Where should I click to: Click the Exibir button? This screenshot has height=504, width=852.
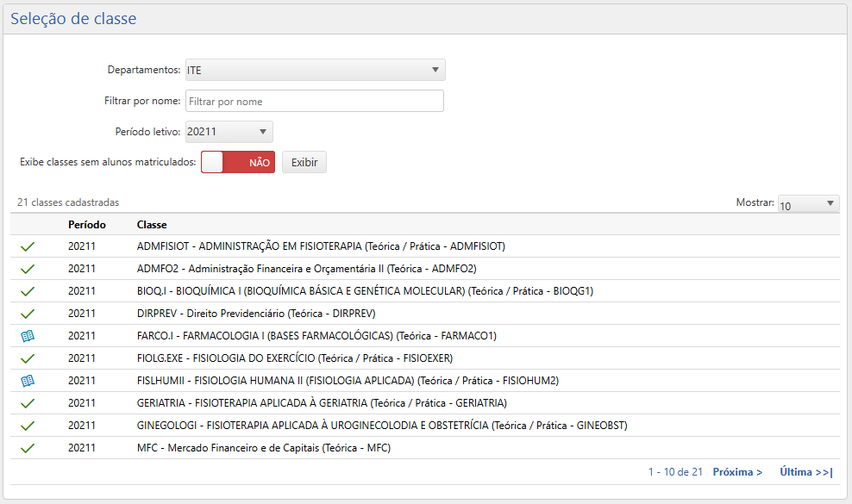[304, 162]
